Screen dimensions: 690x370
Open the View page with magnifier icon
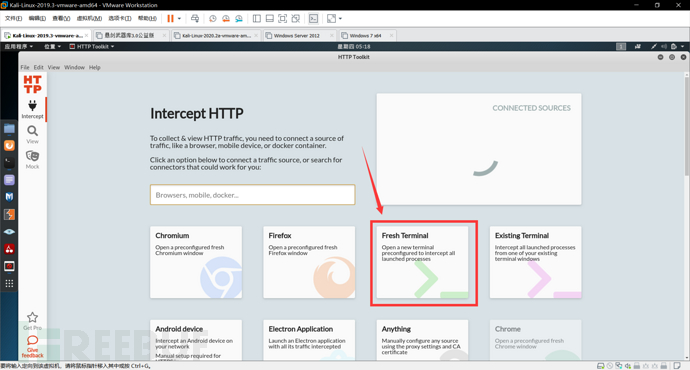[32, 135]
